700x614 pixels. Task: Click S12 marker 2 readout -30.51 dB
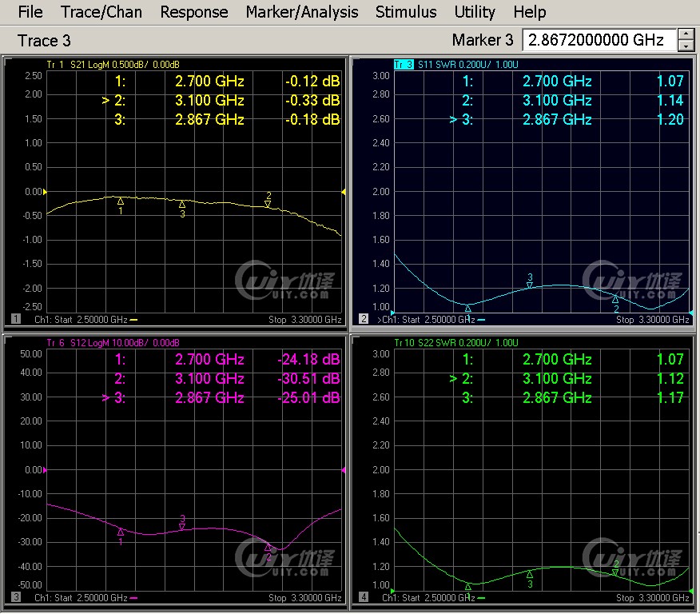pos(308,378)
